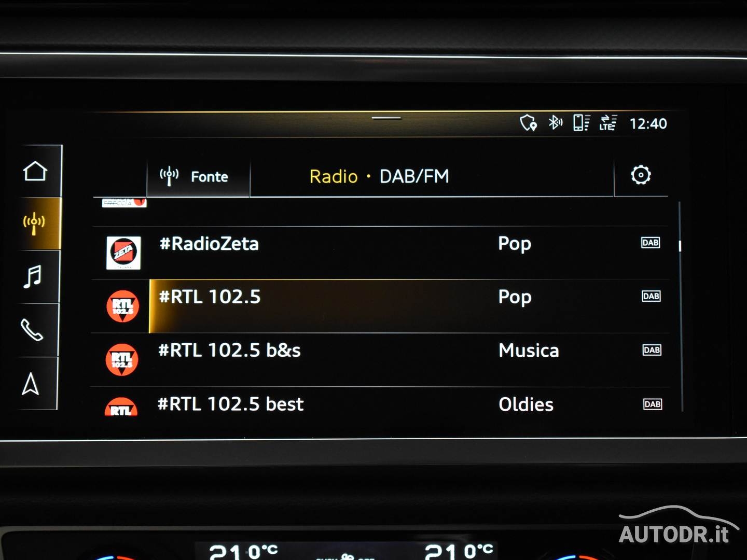Image resolution: width=747 pixels, height=560 pixels.
Task: Open the Home screen icon
Action: (35, 172)
